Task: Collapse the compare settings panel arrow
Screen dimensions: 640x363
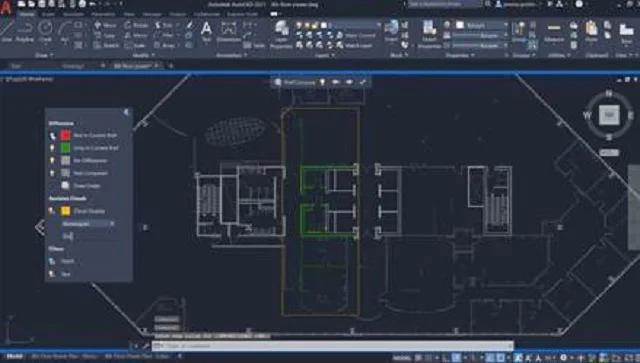Action: click(x=126, y=112)
